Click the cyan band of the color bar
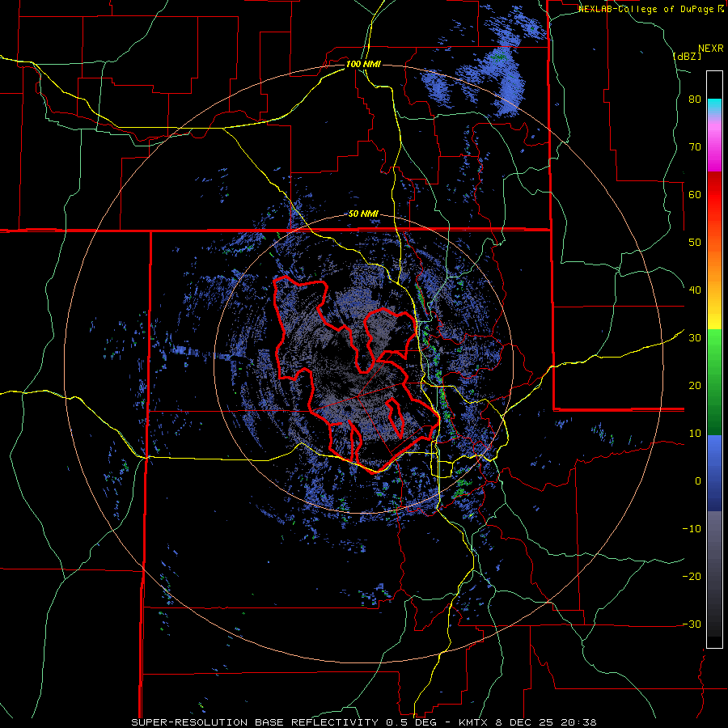 click(x=714, y=104)
